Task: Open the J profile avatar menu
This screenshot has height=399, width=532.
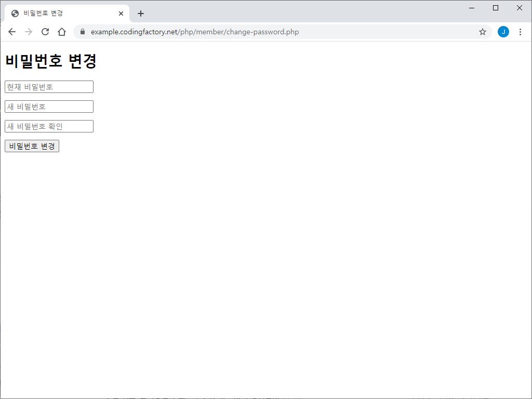Action: [503, 32]
